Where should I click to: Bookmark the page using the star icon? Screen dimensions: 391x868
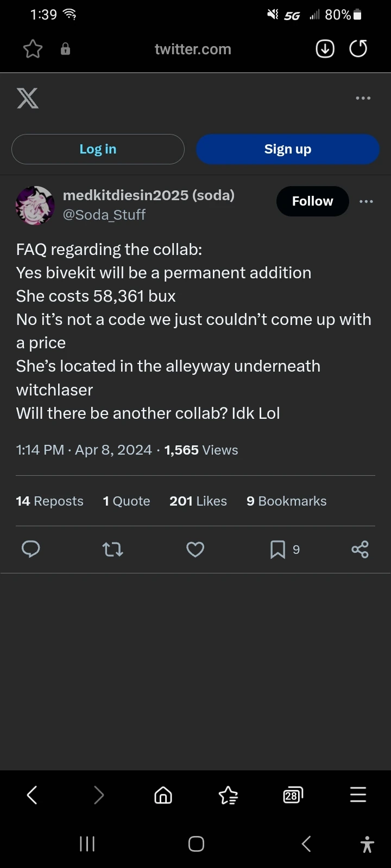coord(32,49)
